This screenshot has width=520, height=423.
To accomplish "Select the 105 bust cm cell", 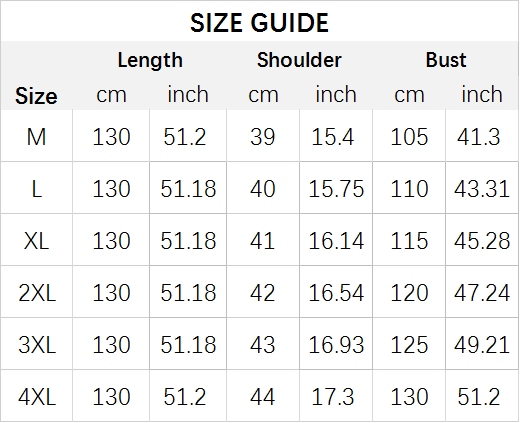I will 409,137.
